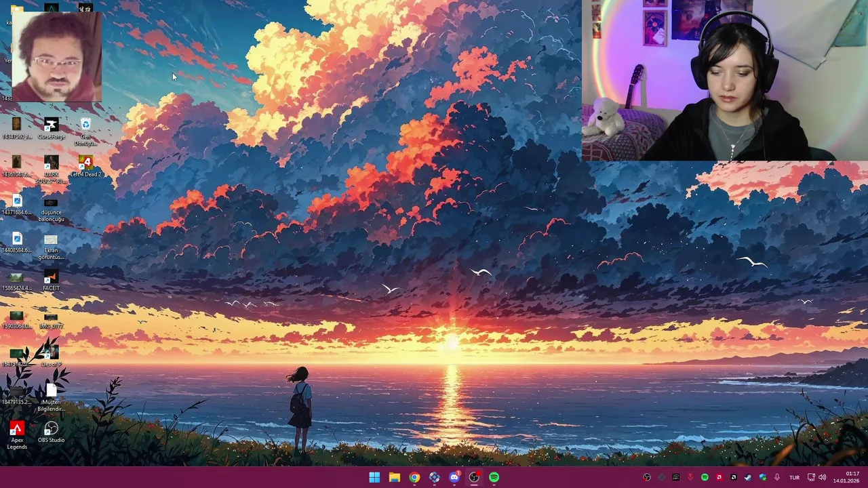The image size is (868, 488).
Task: Select the Left 4 Dead 2 shortcut
Action: 85,167
